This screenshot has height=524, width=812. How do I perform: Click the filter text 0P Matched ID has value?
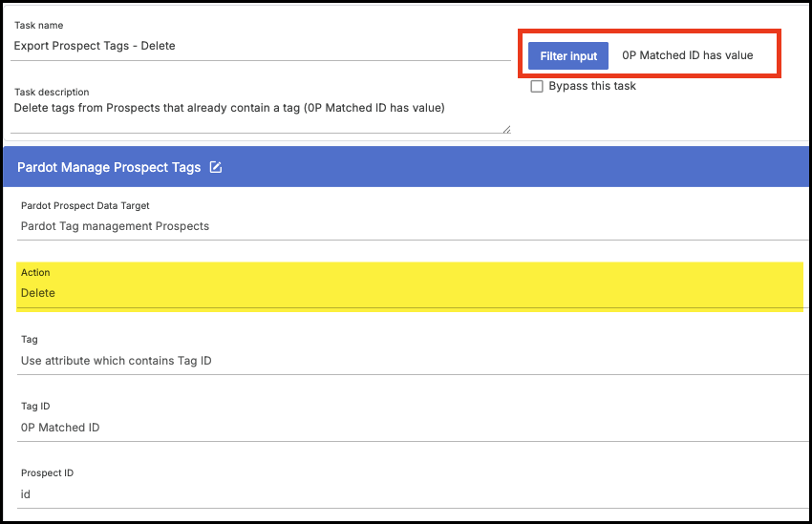tap(687, 55)
